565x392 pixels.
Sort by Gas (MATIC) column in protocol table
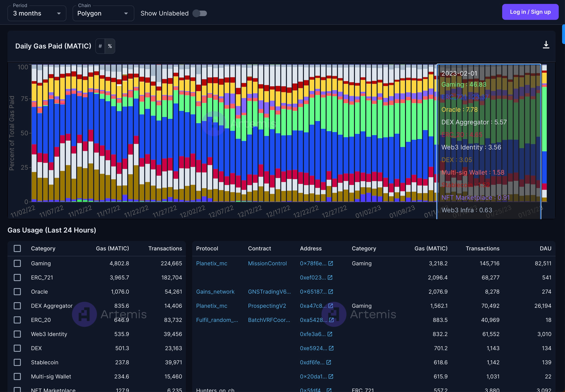coord(431,248)
